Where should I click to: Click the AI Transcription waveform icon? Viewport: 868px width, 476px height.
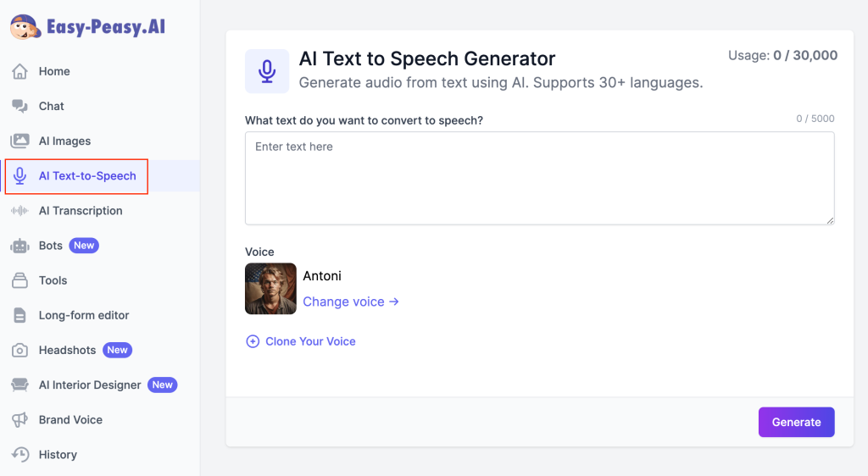click(19, 211)
